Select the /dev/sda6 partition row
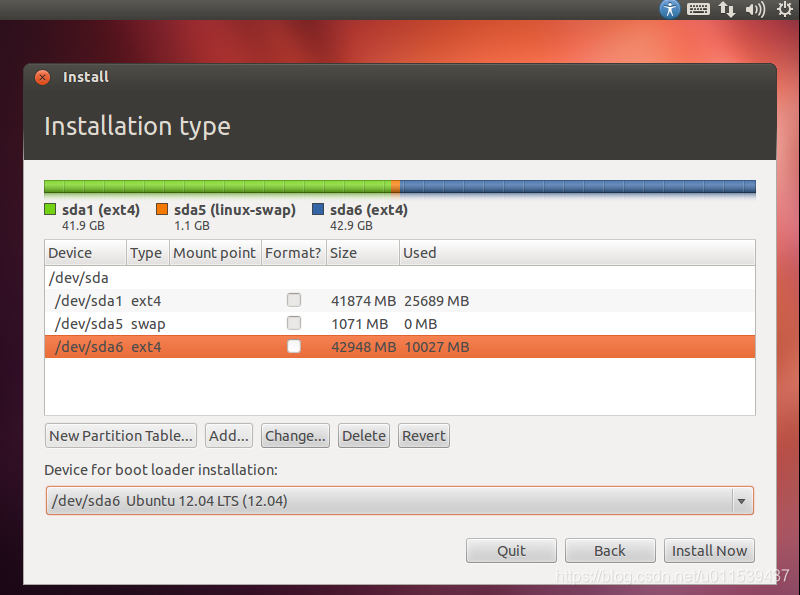The image size is (800, 595). [399, 346]
